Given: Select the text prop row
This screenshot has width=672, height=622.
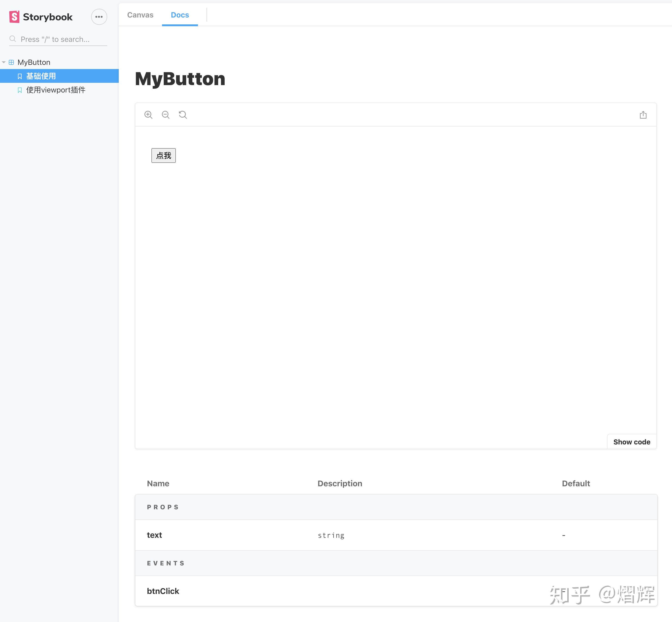Looking at the screenshot, I should point(154,535).
